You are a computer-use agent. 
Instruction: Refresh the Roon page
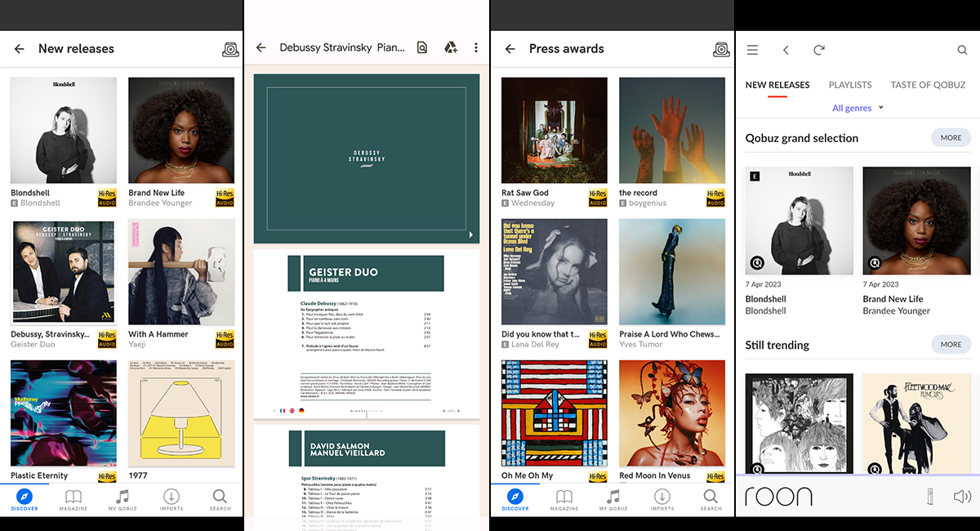(819, 50)
